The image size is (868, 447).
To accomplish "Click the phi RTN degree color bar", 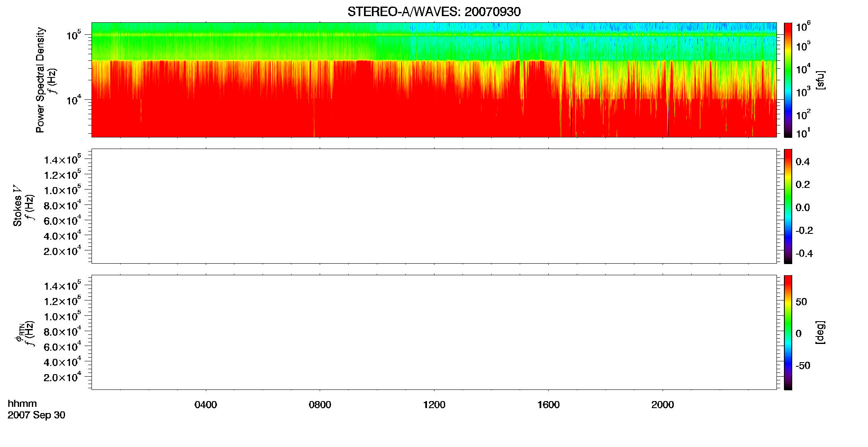I will click(x=788, y=332).
